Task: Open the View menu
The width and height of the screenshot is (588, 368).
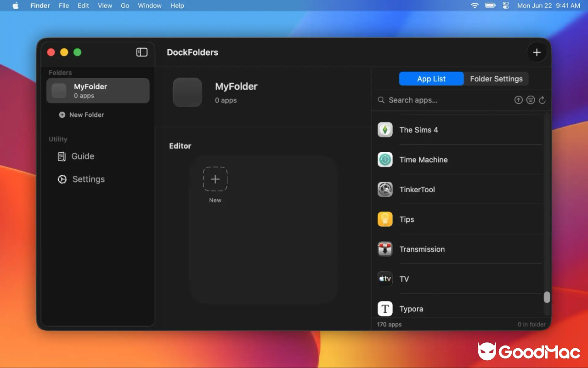Action: click(x=105, y=6)
